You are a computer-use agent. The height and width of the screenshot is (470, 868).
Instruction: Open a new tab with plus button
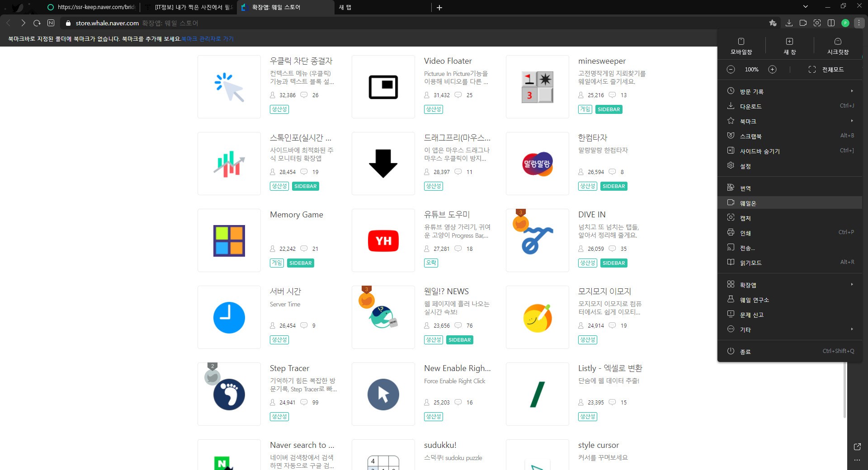click(x=439, y=7)
